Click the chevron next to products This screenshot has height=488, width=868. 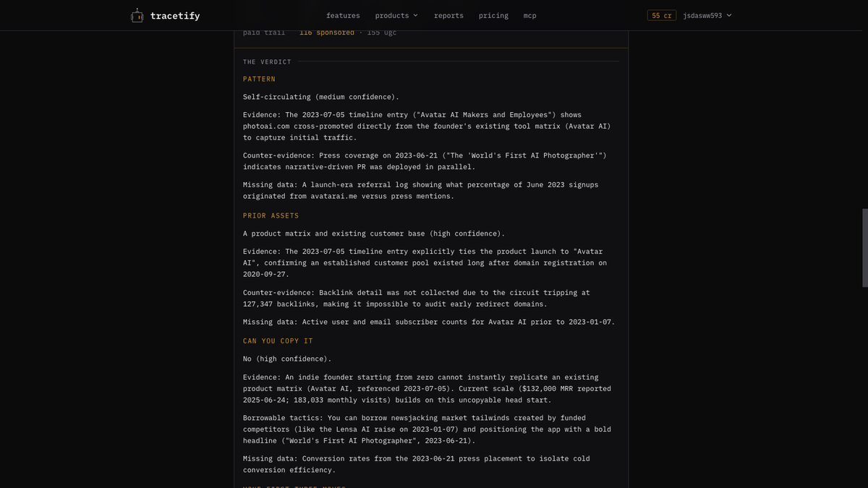click(415, 16)
